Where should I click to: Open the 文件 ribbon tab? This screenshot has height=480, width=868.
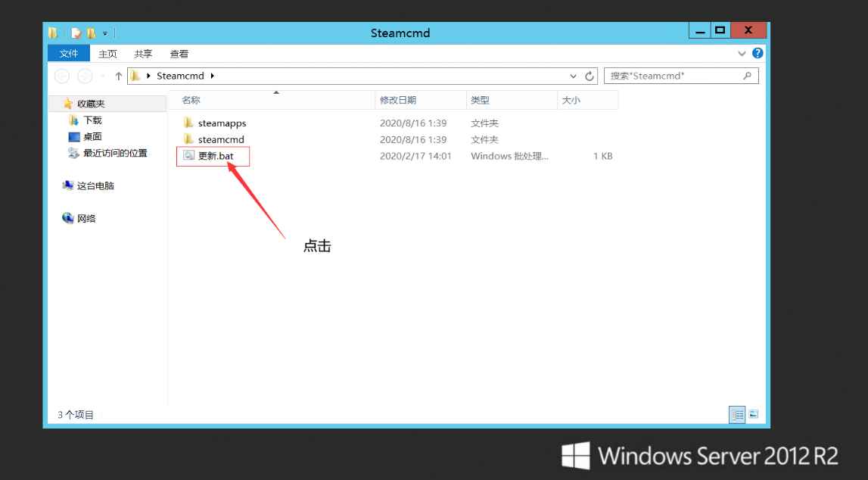coord(69,53)
